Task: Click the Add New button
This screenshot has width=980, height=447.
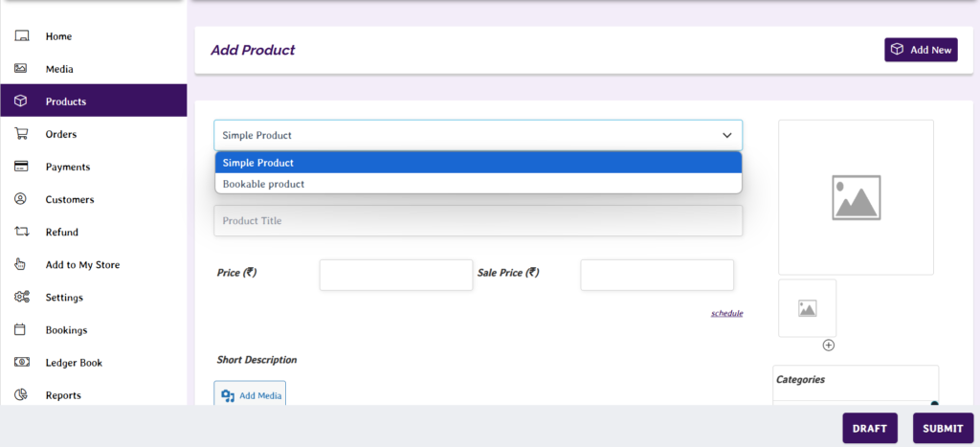Action: [921, 50]
